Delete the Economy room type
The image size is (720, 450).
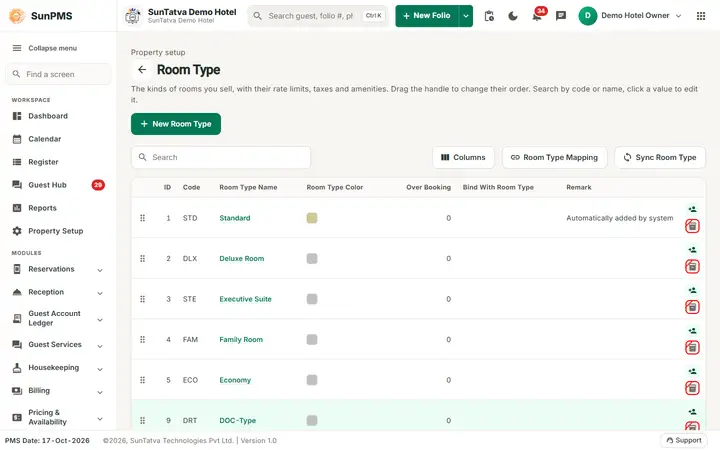click(692, 388)
